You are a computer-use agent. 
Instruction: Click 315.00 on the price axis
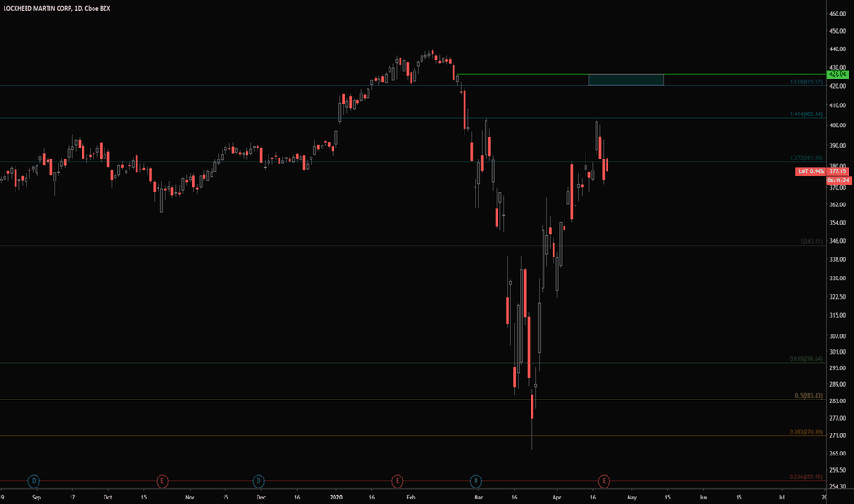coord(838,315)
